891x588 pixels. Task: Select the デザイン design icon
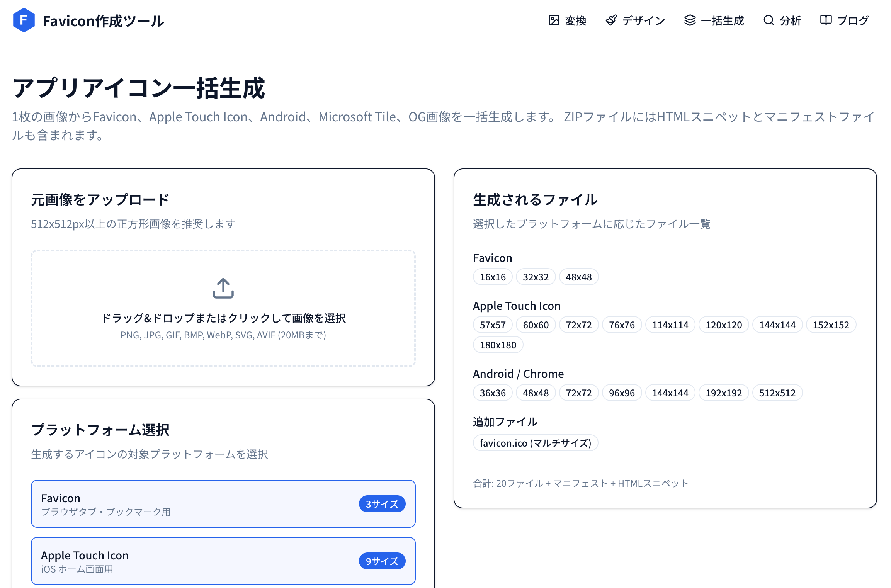pos(612,20)
